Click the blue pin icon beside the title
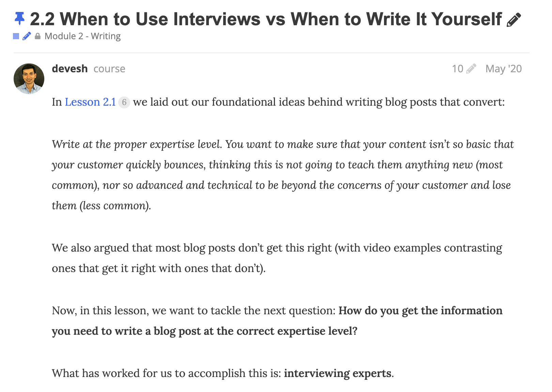The image size is (552, 392). click(19, 18)
